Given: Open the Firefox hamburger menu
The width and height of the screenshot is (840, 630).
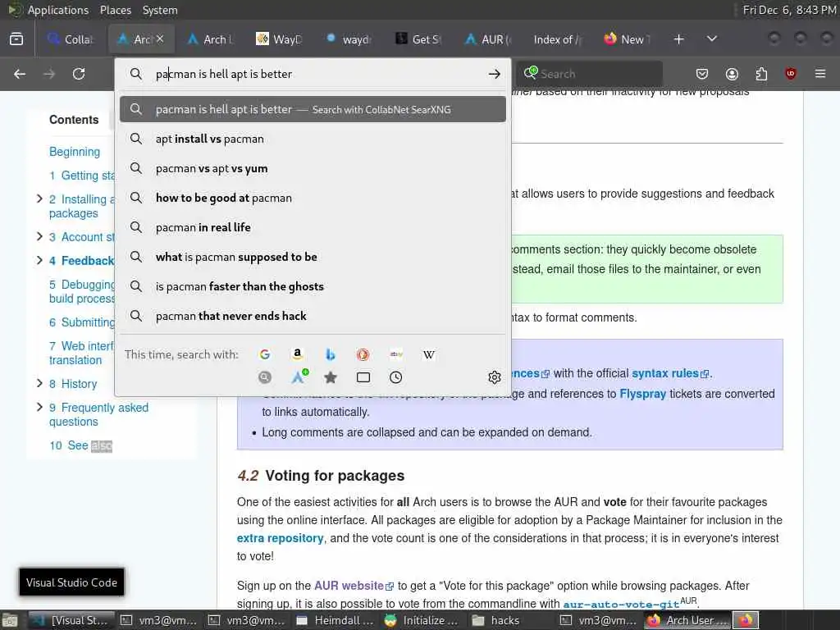Looking at the screenshot, I should pyautogui.click(x=820, y=74).
